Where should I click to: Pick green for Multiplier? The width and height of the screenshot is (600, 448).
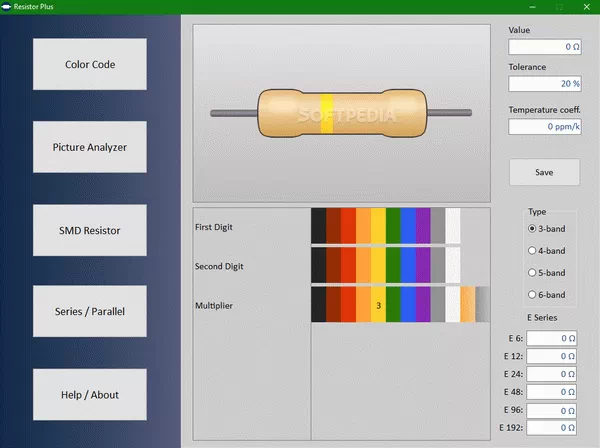point(393,305)
